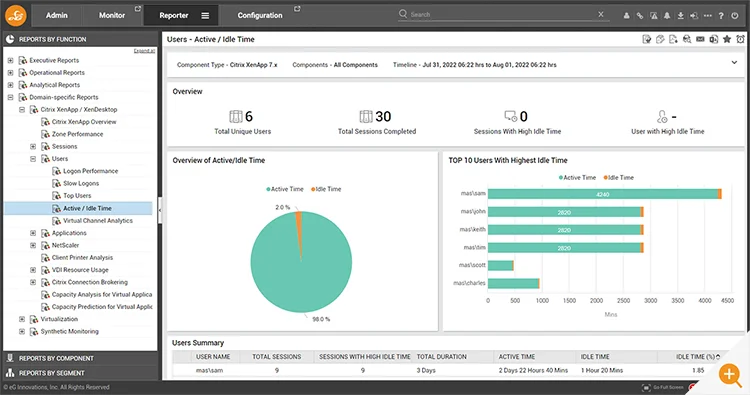Switch to the Monitor tab

112,15
